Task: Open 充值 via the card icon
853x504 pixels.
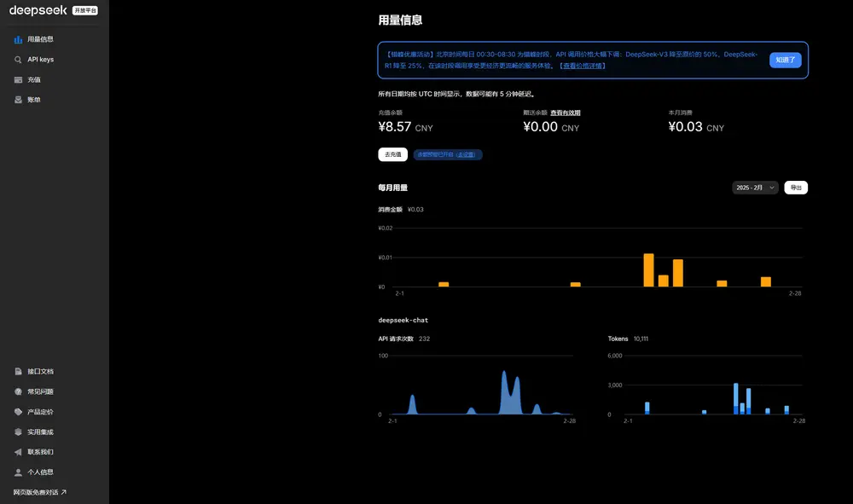Action: [x=17, y=79]
